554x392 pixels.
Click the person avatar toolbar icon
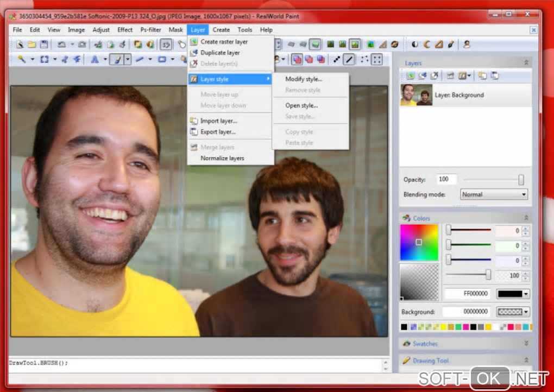click(467, 45)
